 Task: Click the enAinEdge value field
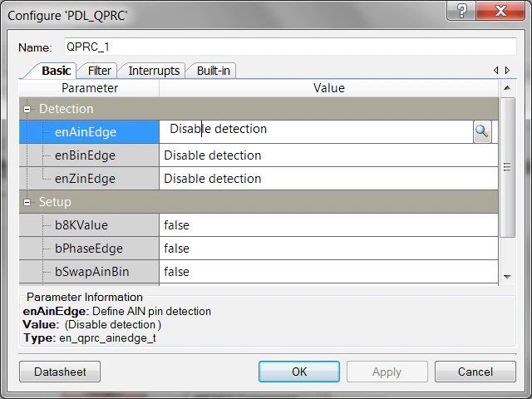point(316,131)
